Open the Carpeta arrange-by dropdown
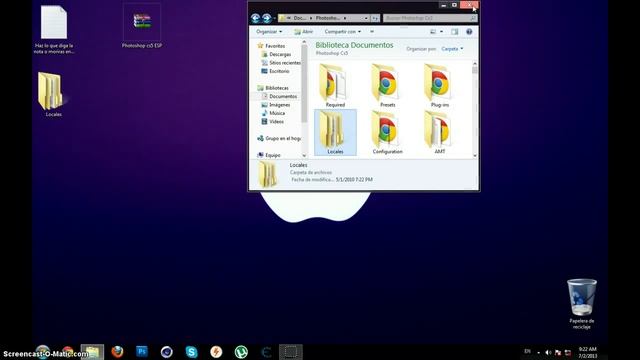640x360 pixels. [x=452, y=49]
